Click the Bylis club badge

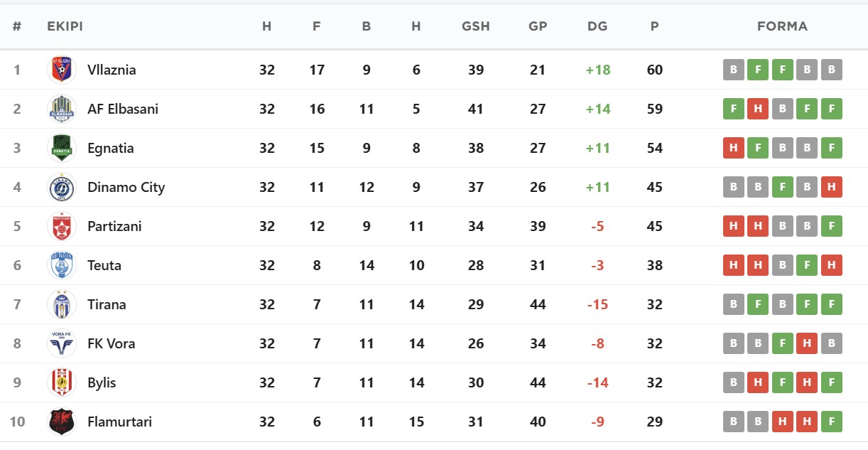point(62,382)
